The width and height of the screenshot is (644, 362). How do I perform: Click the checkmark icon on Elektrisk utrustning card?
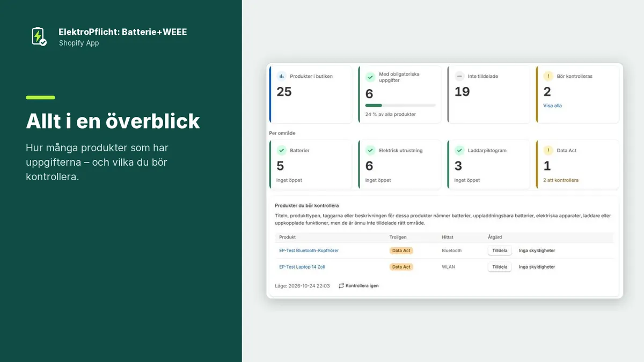370,150
